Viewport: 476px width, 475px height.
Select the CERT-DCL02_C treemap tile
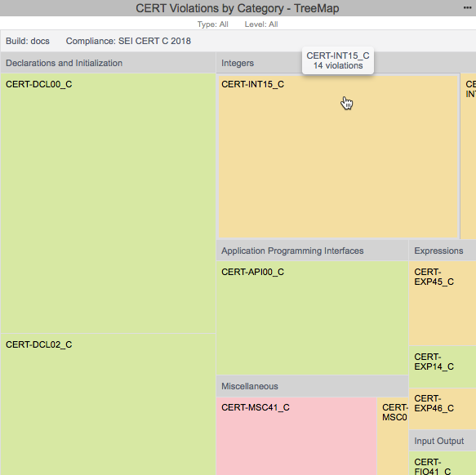[x=108, y=405]
